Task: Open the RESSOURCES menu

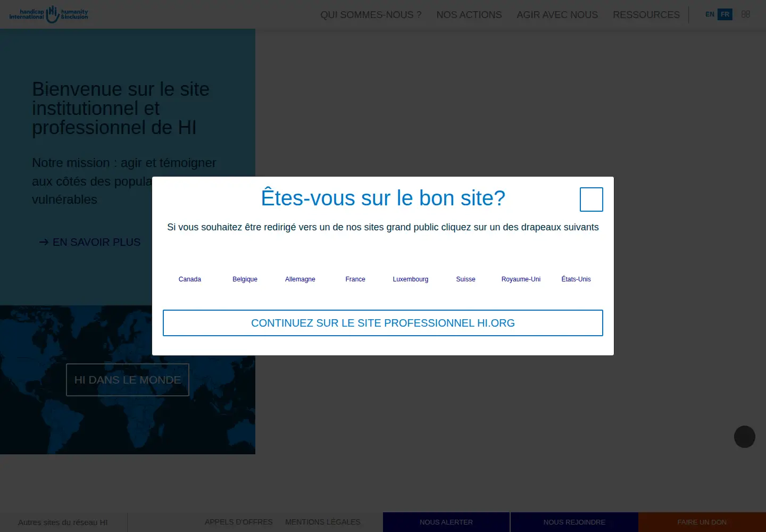Action: point(646,15)
